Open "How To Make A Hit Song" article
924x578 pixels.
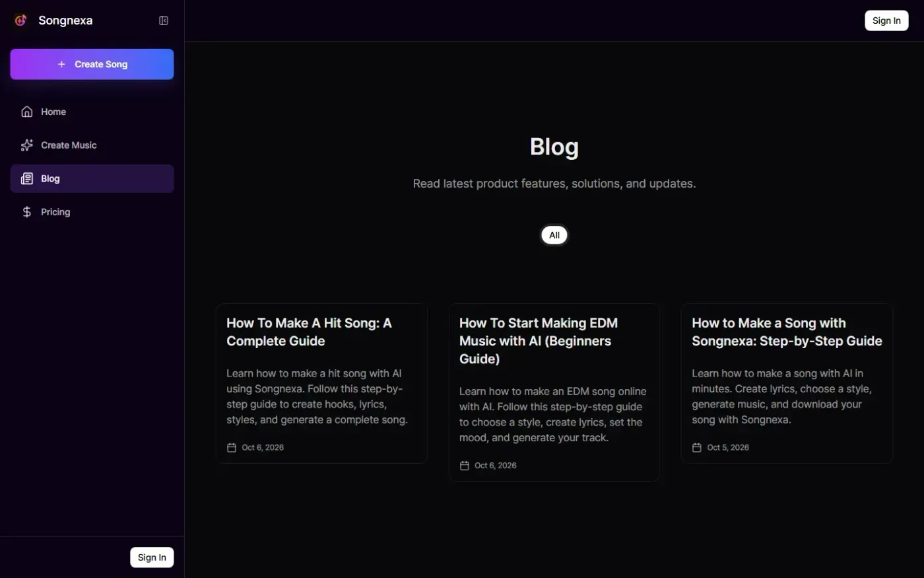click(309, 332)
